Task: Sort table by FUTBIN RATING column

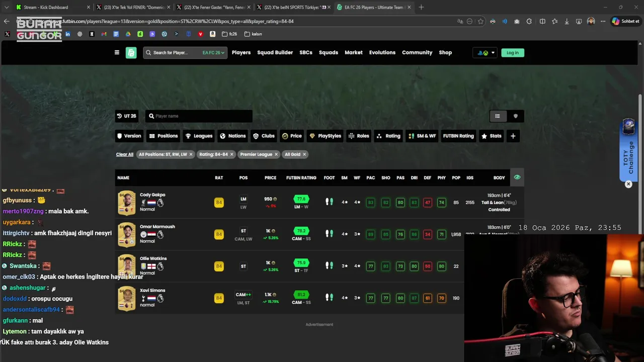Action: click(x=301, y=178)
